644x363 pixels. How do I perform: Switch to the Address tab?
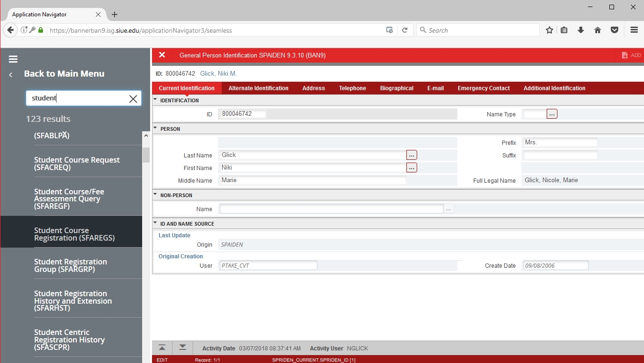[x=313, y=88]
